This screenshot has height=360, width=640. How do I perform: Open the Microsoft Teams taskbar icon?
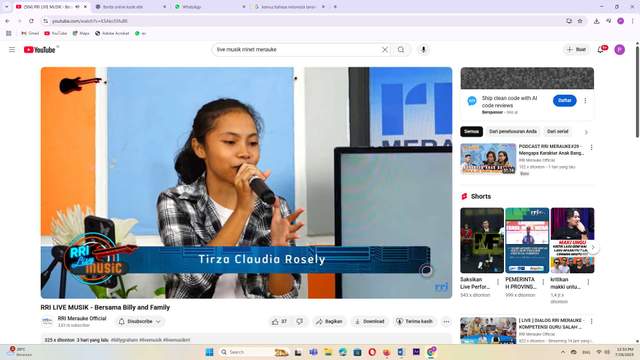[x=313, y=352]
